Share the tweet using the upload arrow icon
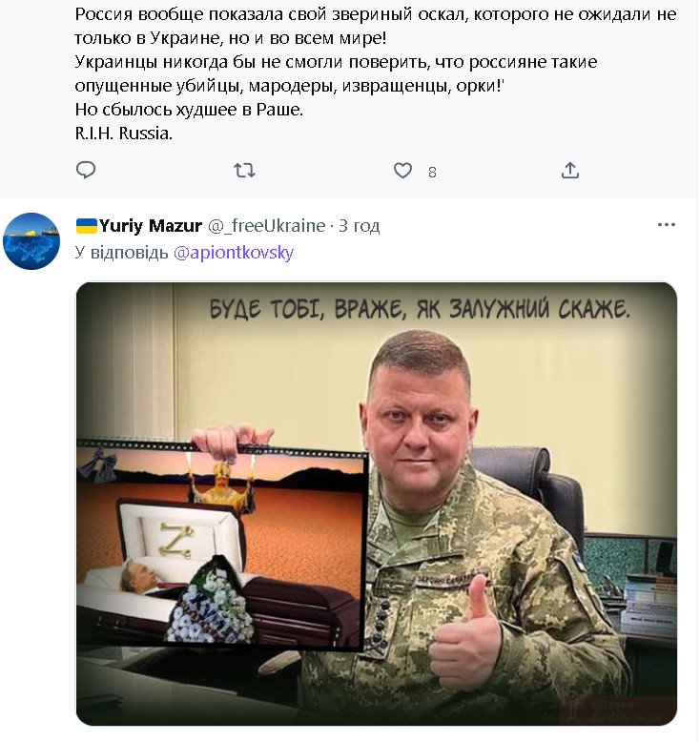This screenshot has height=742, width=700. click(x=570, y=171)
